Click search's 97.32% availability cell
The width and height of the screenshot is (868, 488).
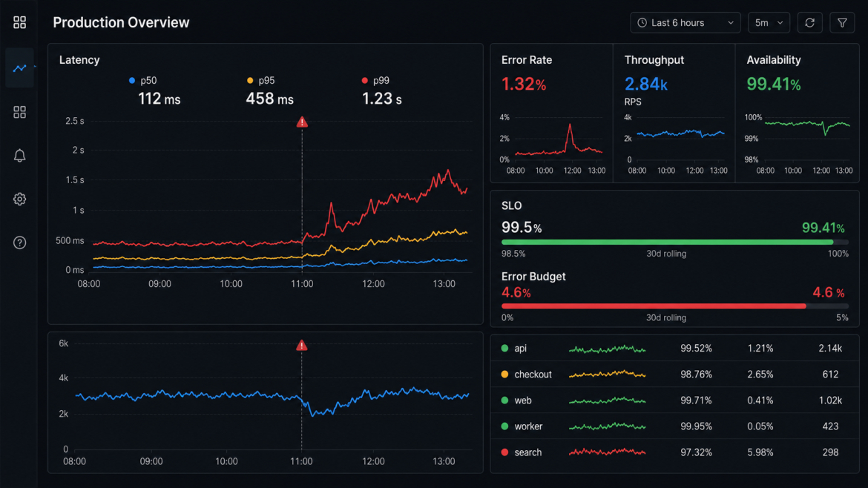[x=696, y=452]
